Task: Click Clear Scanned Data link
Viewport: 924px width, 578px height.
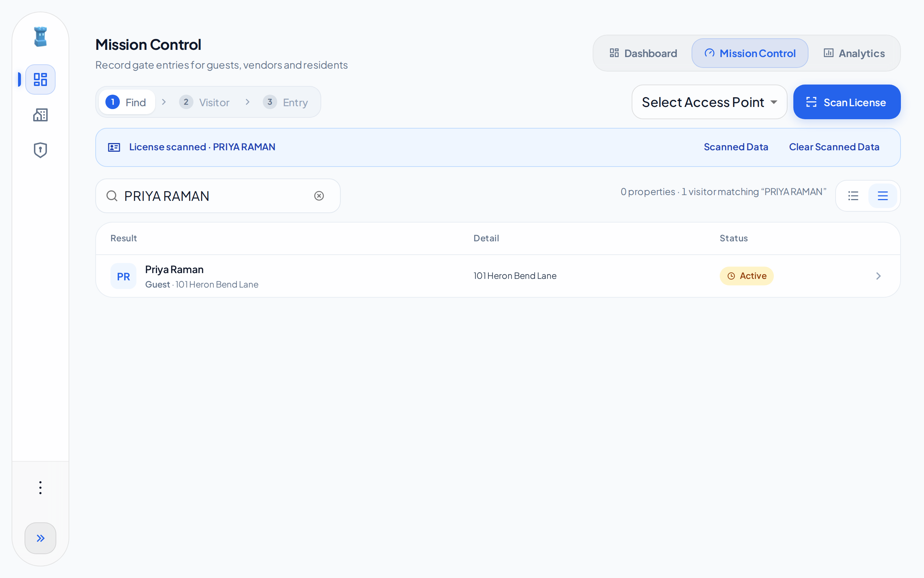Action: (x=834, y=147)
